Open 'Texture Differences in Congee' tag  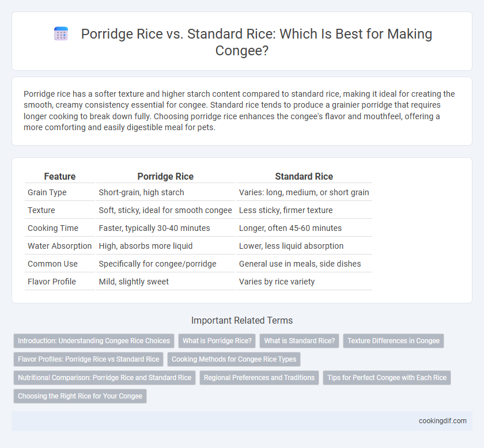point(393,341)
